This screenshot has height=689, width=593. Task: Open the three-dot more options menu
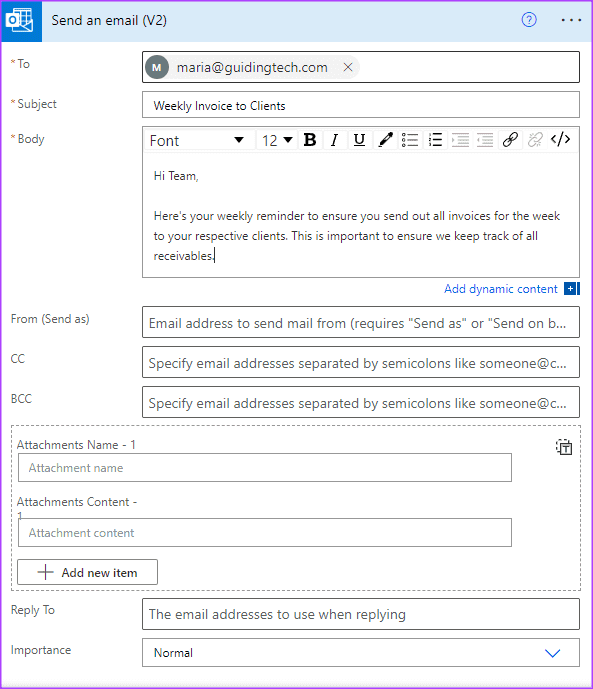(571, 20)
